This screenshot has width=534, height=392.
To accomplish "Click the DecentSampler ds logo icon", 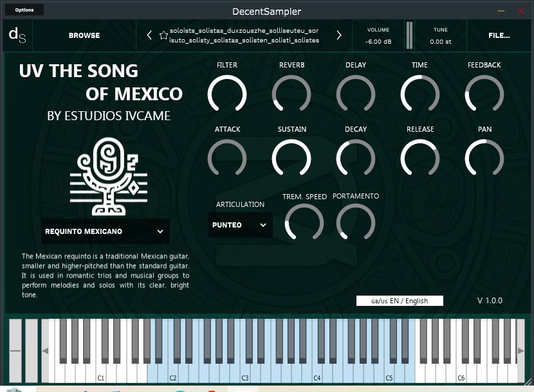I will [17, 35].
